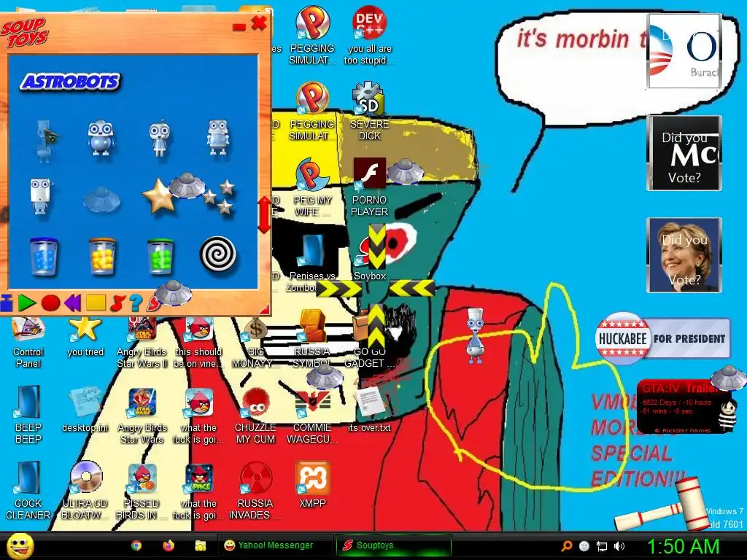The height and width of the screenshot is (560, 747).
Task: Select the blue marbles bin toy
Action: pos(43,257)
